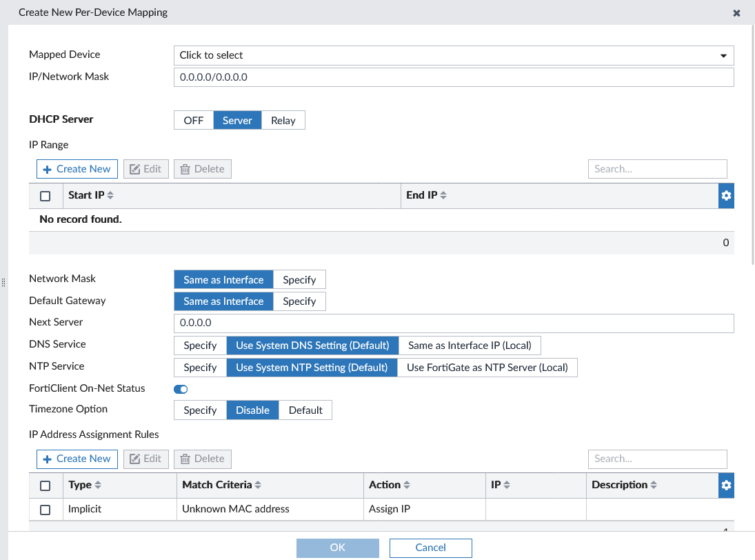Click the gear icon on IP Address Assignment Rules table
Screen dimensions: 755x560
[x=726, y=485]
